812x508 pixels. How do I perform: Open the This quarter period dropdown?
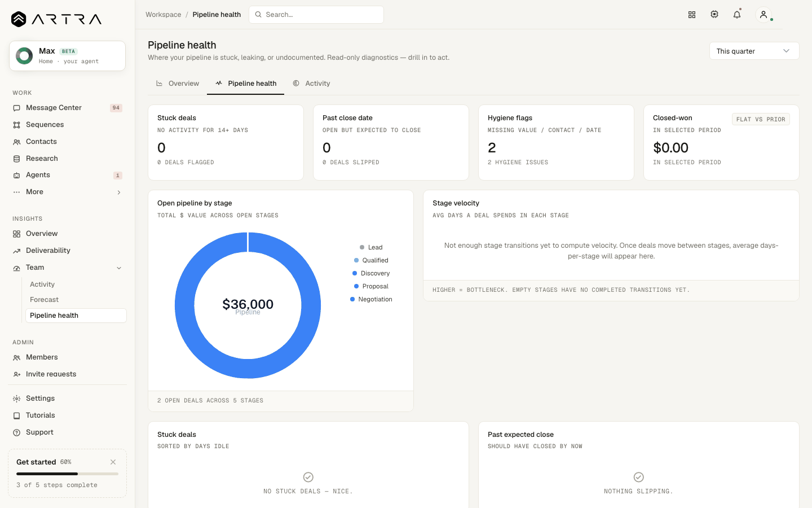(x=754, y=51)
